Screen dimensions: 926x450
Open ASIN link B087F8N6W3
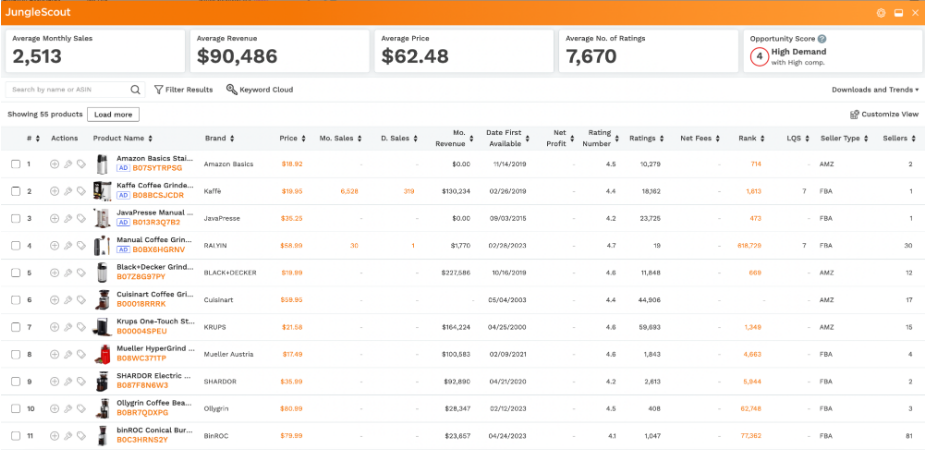click(x=142, y=386)
